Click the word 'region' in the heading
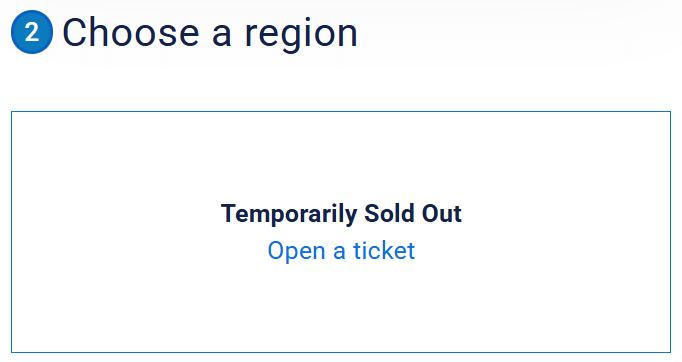Screen dimensions: 682x362 301,35
